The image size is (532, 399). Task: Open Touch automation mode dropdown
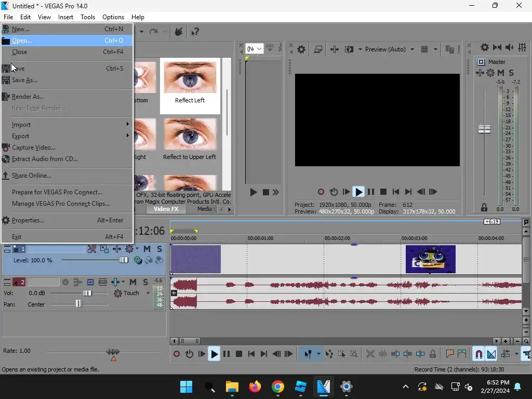(x=148, y=293)
